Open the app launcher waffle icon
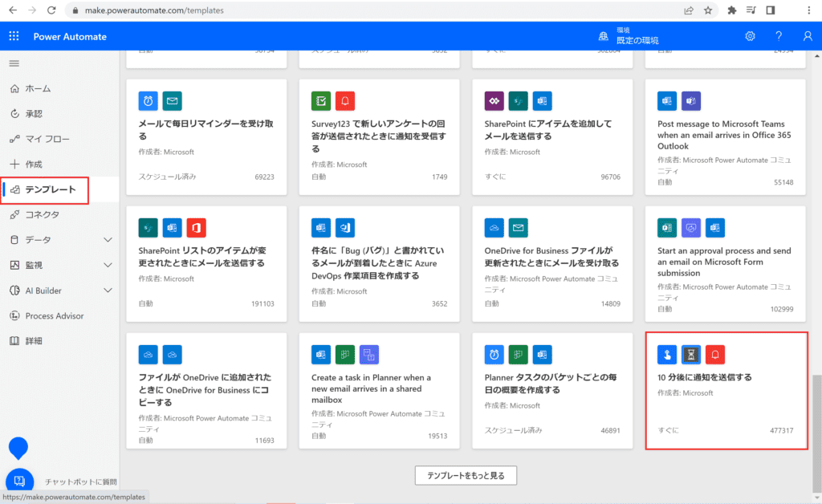 pos(14,36)
